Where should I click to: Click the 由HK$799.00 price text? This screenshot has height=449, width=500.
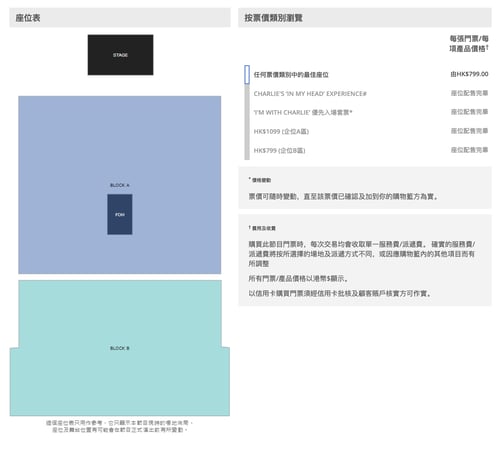469,74
